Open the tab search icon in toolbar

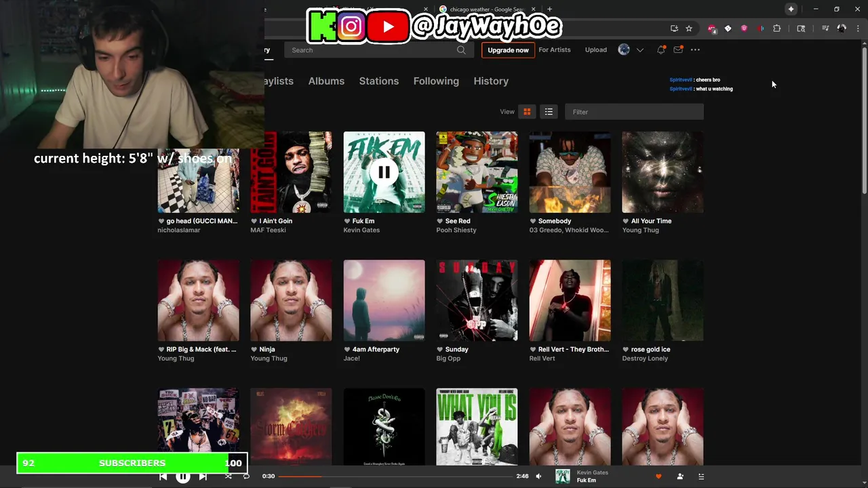point(801,28)
